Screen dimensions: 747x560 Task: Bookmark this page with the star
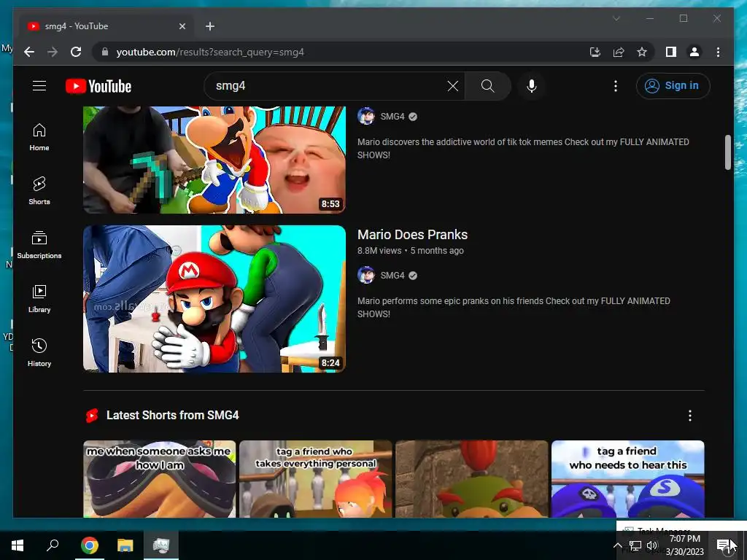click(642, 52)
